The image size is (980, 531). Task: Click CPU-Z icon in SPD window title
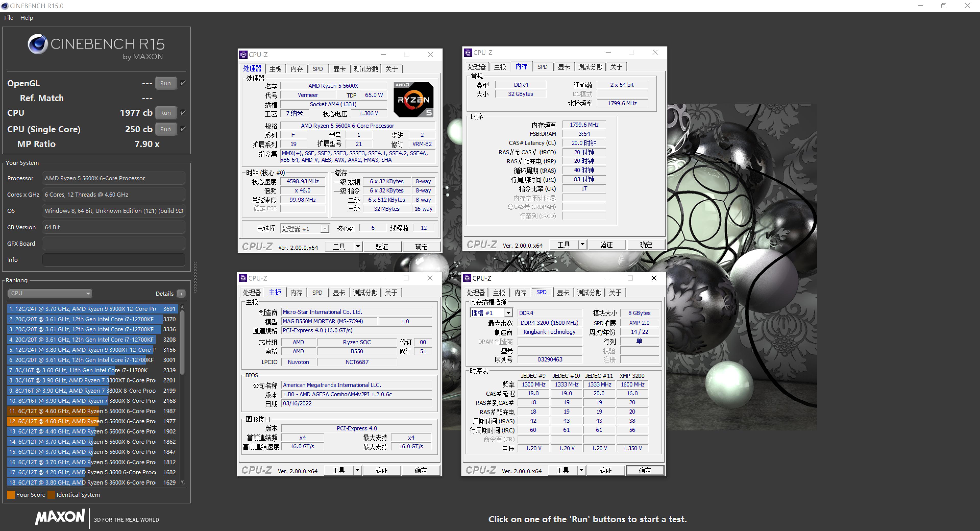tap(467, 278)
